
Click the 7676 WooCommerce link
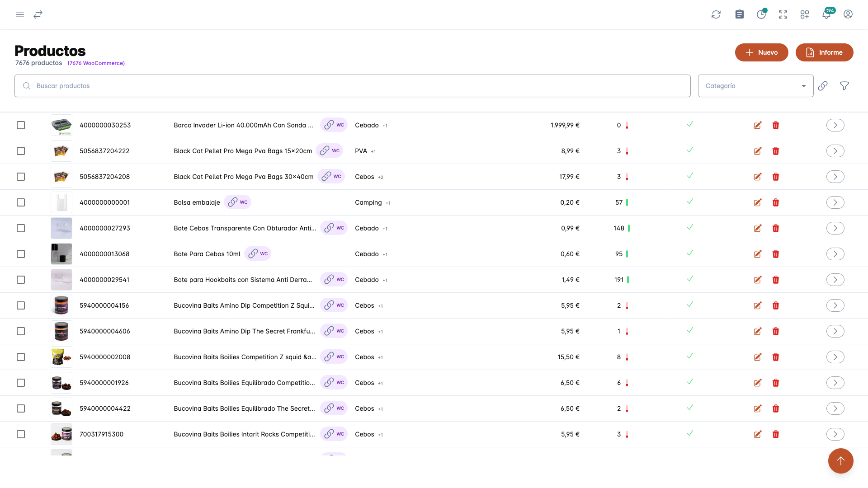click(96, 63)
